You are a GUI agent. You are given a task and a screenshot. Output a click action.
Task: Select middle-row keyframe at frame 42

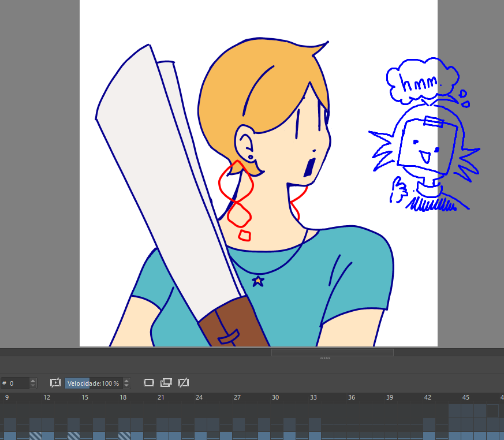pos(429,424)
